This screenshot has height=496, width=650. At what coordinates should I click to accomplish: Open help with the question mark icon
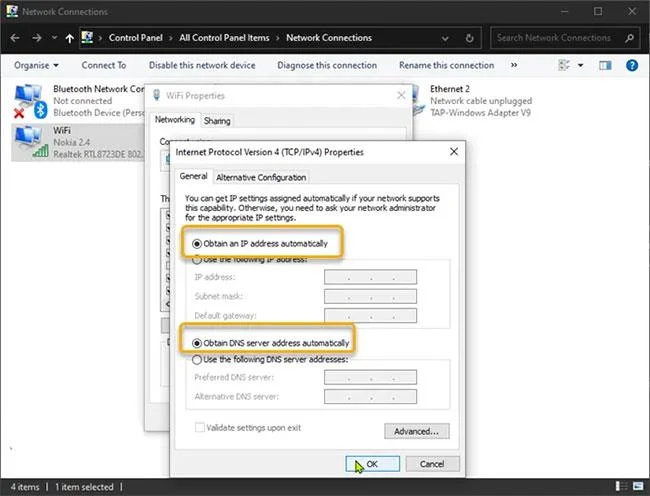(632, 65)
